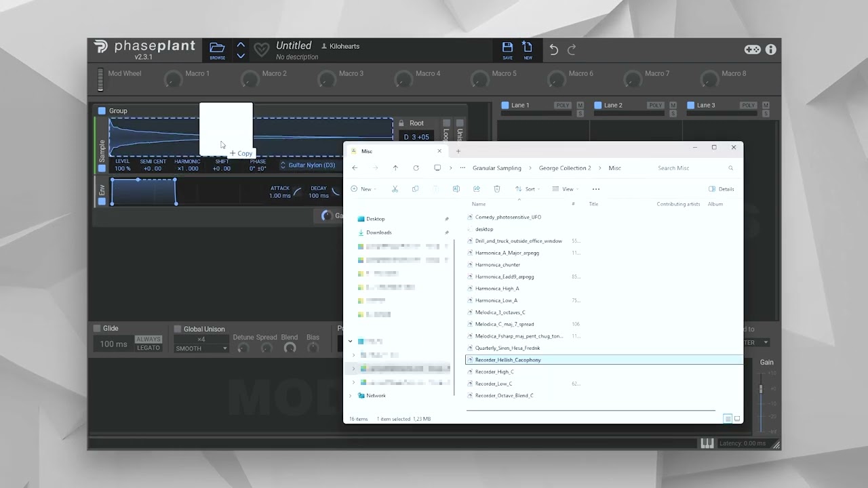Adjust the Gain slider handle
This screenshot has width=868, height=488.
(x=761, y=389)
